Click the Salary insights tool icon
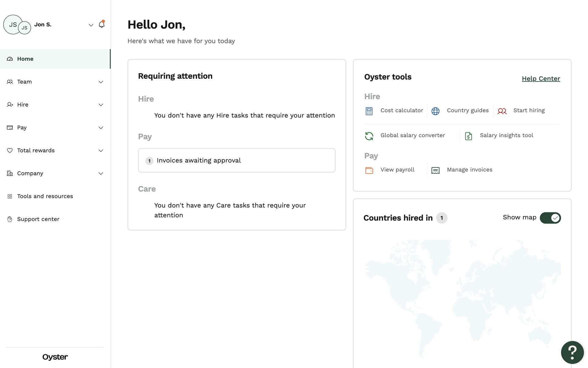Image resolution: width=588 pixels, height=368 pixels. pyautogui.click(x=469, y=136)
